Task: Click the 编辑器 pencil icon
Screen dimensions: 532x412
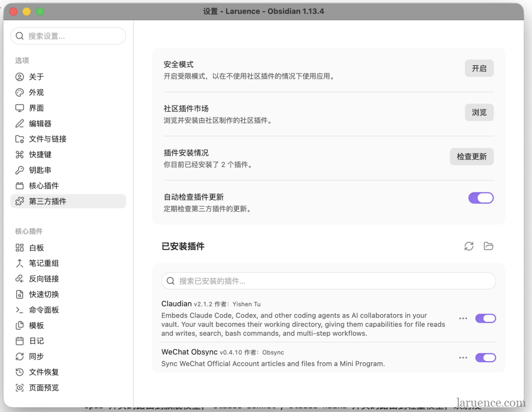Action: pyautogui.click(x=20, y=124)
